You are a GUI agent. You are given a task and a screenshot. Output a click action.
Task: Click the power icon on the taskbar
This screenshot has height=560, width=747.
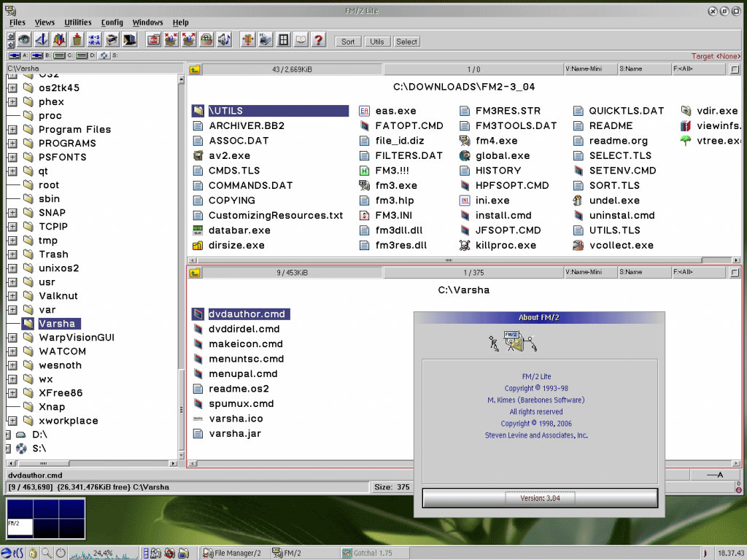point(61,553)
